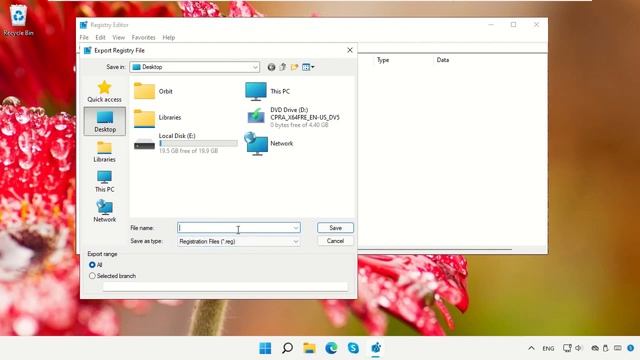Open the Help menu in Registry Editor
The width and height of the screenshot is (640, 360).
pos(169,38)
